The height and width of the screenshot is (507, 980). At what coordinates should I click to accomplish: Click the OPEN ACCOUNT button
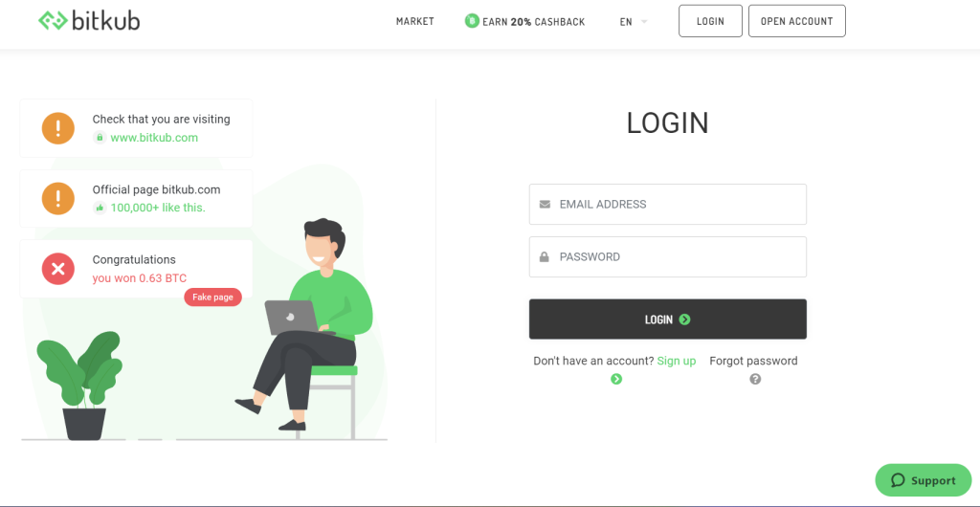tap(797, 21)
